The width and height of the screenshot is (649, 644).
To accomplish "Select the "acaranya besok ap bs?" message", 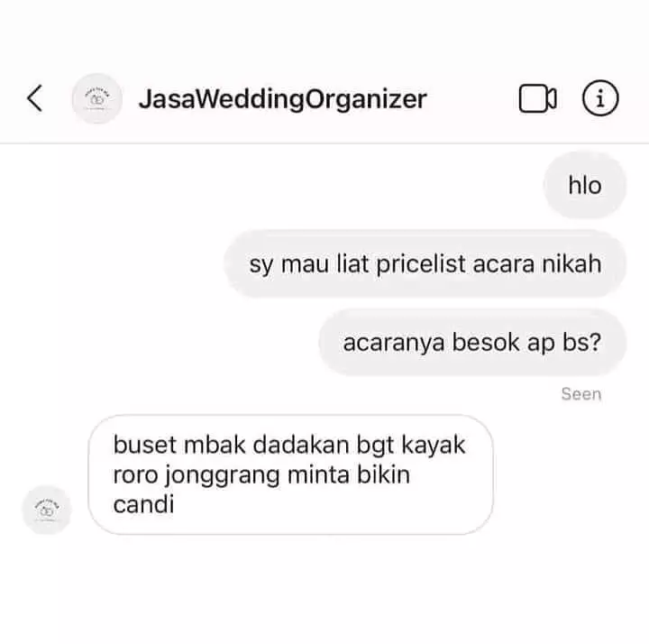I will pyautogui.click(x=472, y=343).
